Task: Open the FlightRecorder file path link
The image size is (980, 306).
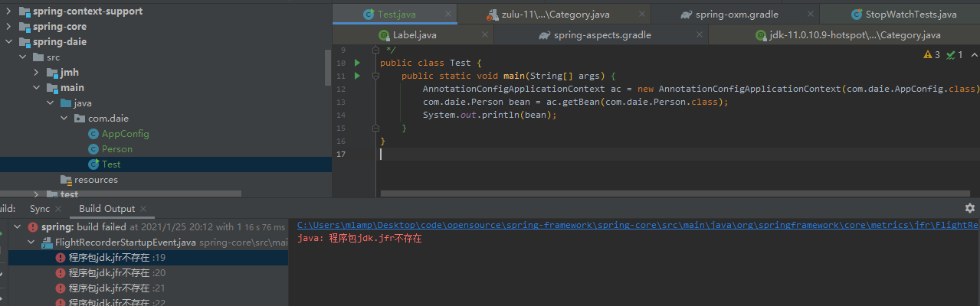Action: coord(638,225)
